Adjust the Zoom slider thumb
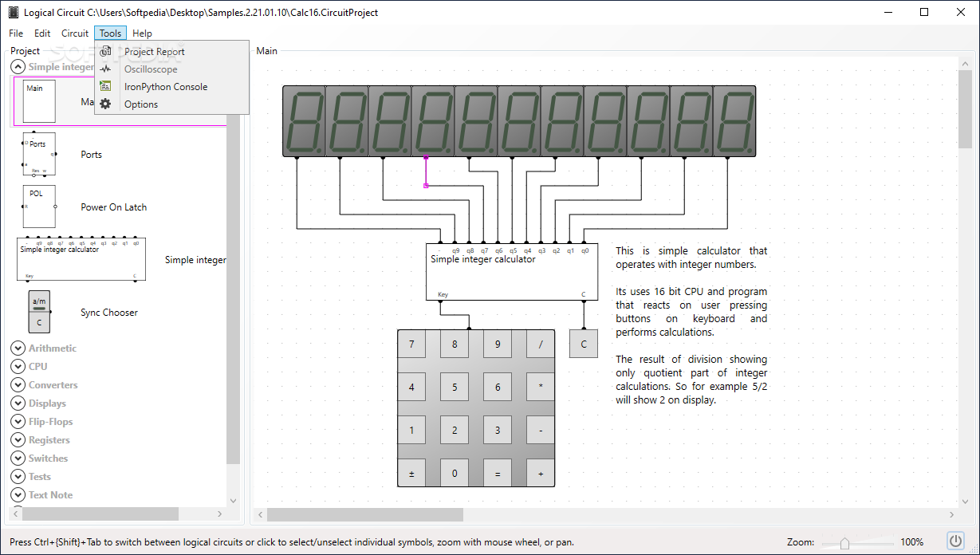The image size is (980, 555). pos(844,542)
